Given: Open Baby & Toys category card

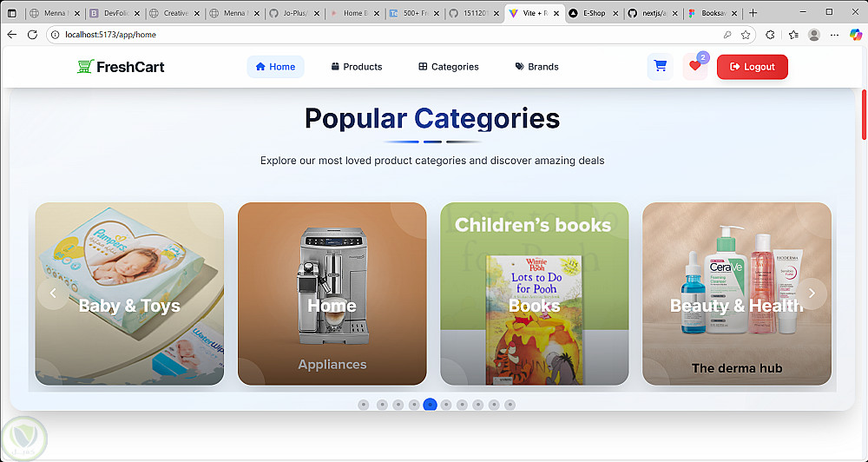Looking at the screenshot, I should click(129, 294).
